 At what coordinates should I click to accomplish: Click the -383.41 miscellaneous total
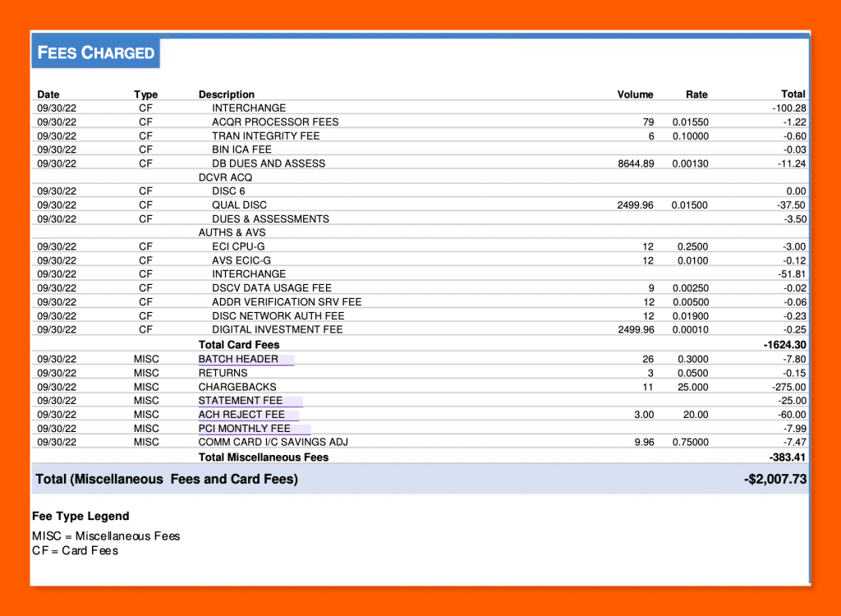tap(788, 457)
